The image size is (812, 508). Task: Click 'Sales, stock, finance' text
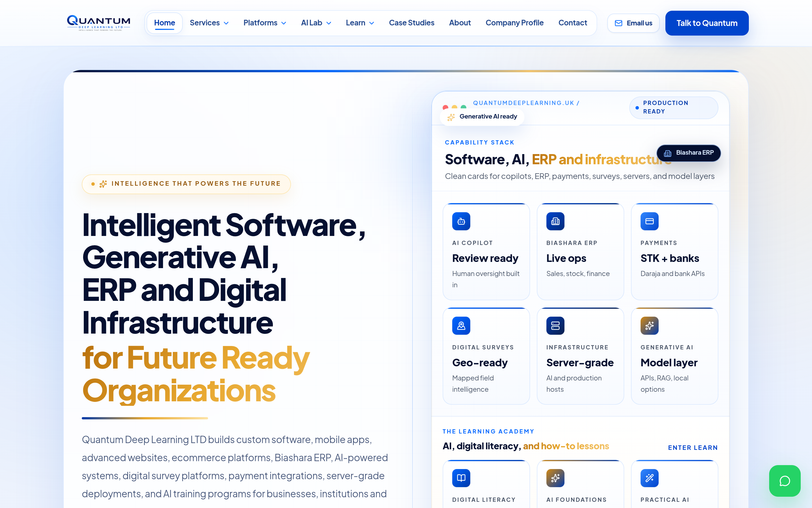(578, 273)
